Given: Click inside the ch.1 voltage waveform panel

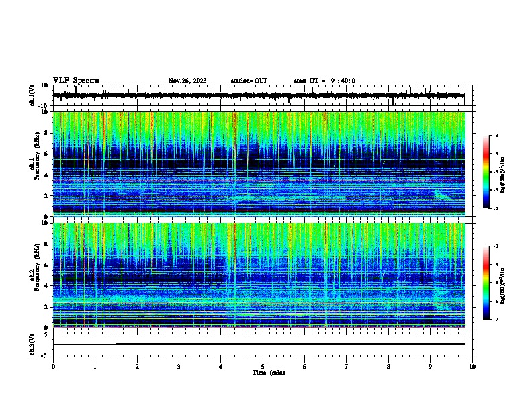Looking at the screenshot, I should pyautogui.click(x=264, y=95).
